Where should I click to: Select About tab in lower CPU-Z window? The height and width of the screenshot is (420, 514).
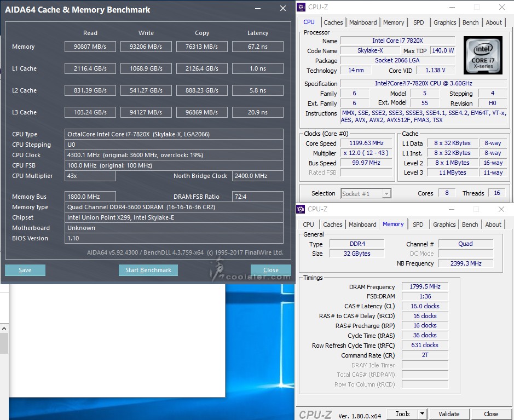click(493, 225)
